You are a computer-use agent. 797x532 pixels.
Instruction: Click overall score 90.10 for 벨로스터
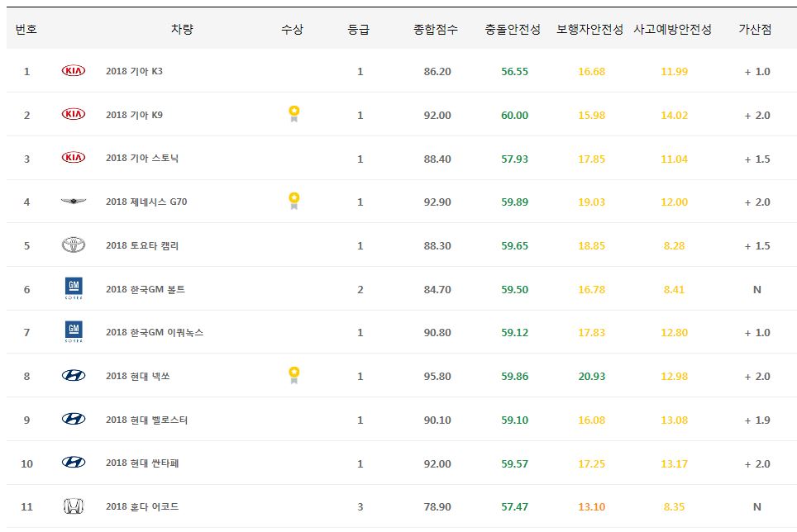tap(437, 420)
